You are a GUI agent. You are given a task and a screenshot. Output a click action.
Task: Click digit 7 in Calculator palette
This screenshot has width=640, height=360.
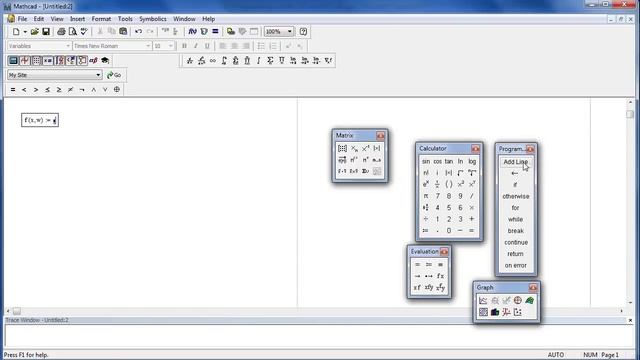(x=437, y=196)
